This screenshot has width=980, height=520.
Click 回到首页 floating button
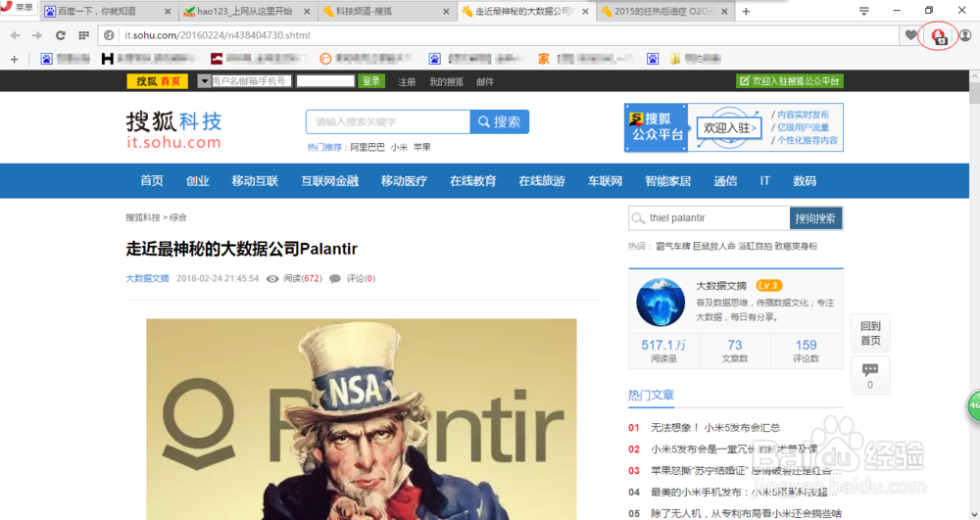click(x=870, y=333)
